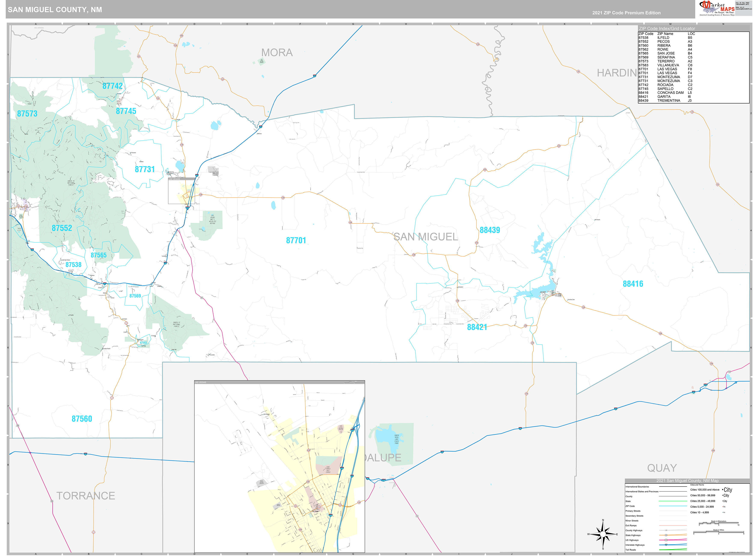Click the Scale in Miles bar

click(x=719, y=532)
